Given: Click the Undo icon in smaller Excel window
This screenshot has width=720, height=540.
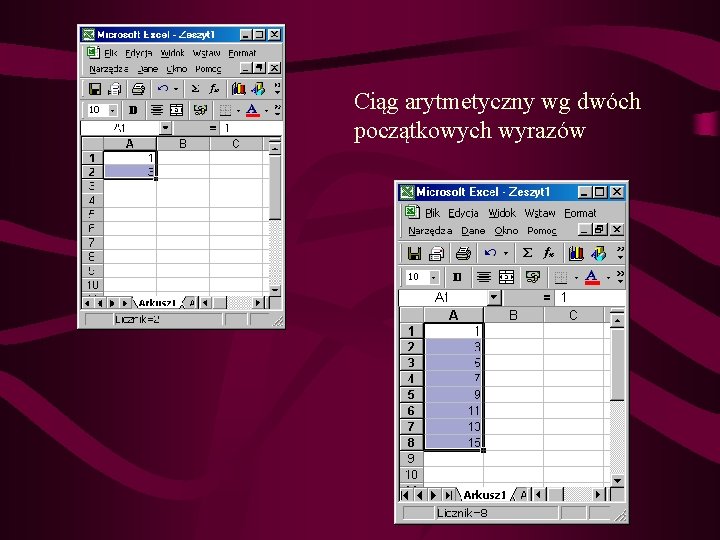Looking at the screenshot, I should (163, 89).
